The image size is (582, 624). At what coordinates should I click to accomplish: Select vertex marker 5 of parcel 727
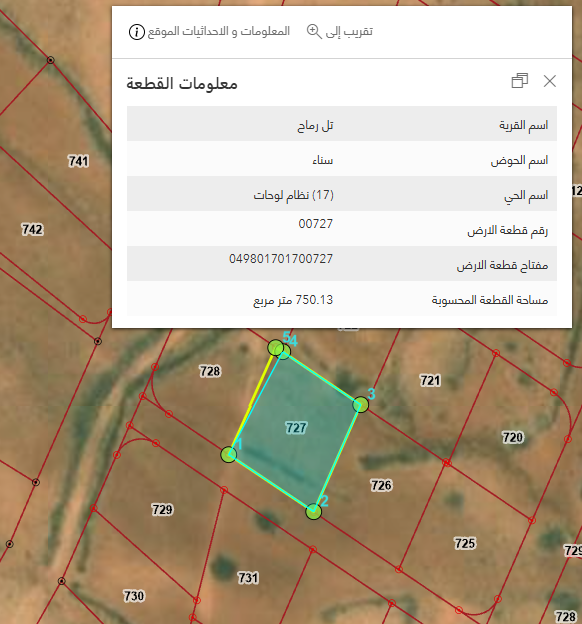tap(275, 347)
